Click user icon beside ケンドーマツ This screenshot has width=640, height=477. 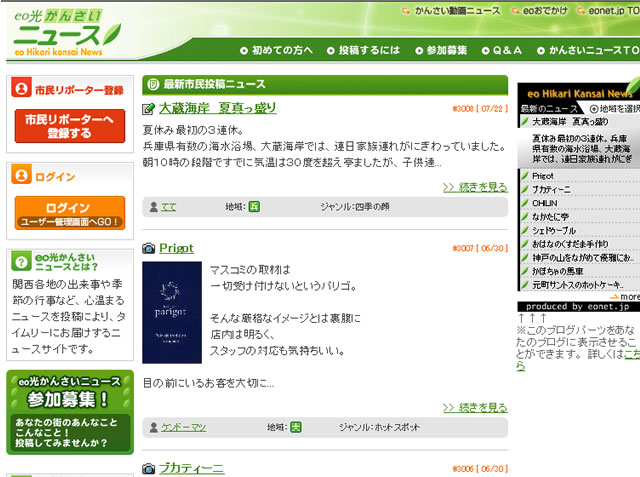(x=153, y=427)
